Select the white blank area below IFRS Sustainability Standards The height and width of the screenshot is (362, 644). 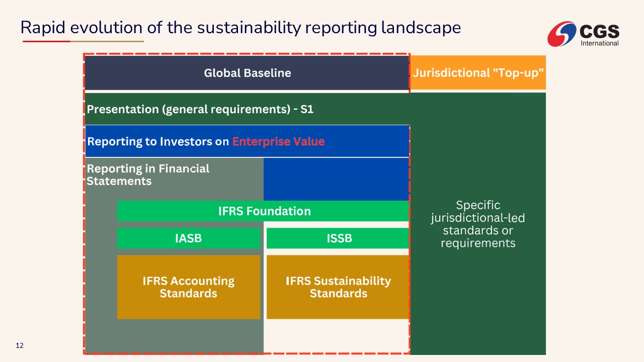click(x=336, y=335)
